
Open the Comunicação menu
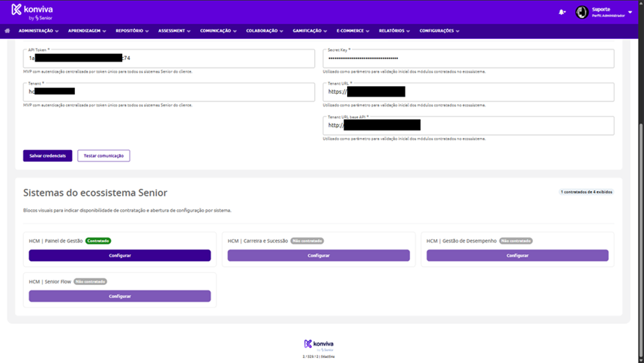(x=218, y=31)
